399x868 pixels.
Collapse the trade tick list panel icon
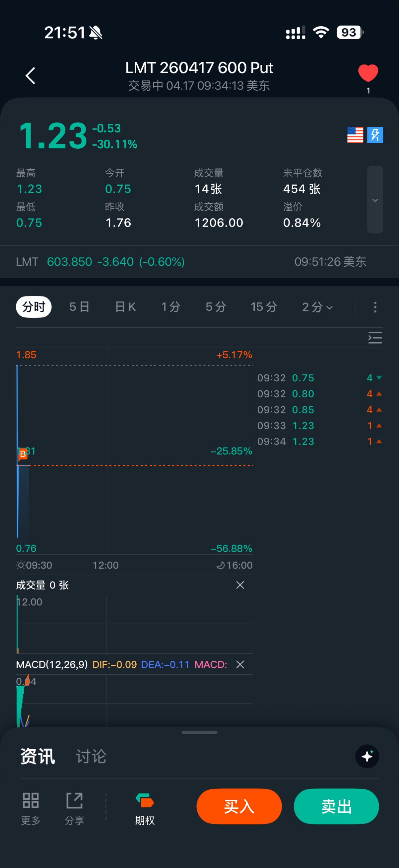click(x=375, y=338)
